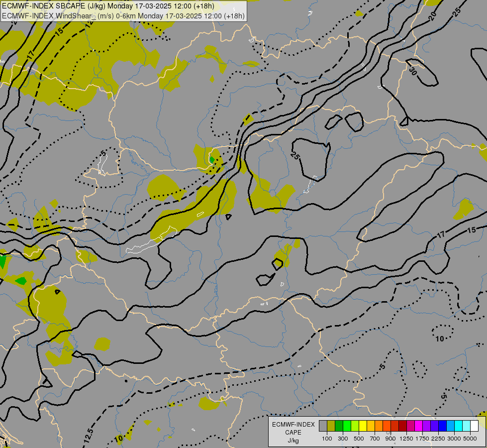Click the legend label '1750'
The height and width of the screenshot is (448, 487).
(422, 439)
